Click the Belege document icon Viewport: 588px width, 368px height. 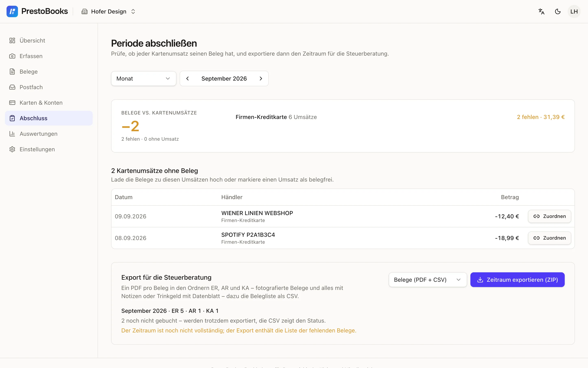pos(12,72)
